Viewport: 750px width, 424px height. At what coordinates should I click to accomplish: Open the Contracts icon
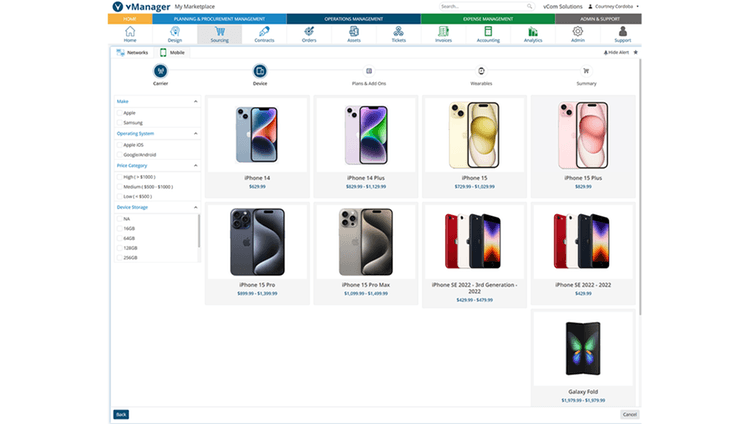point(264,32)
